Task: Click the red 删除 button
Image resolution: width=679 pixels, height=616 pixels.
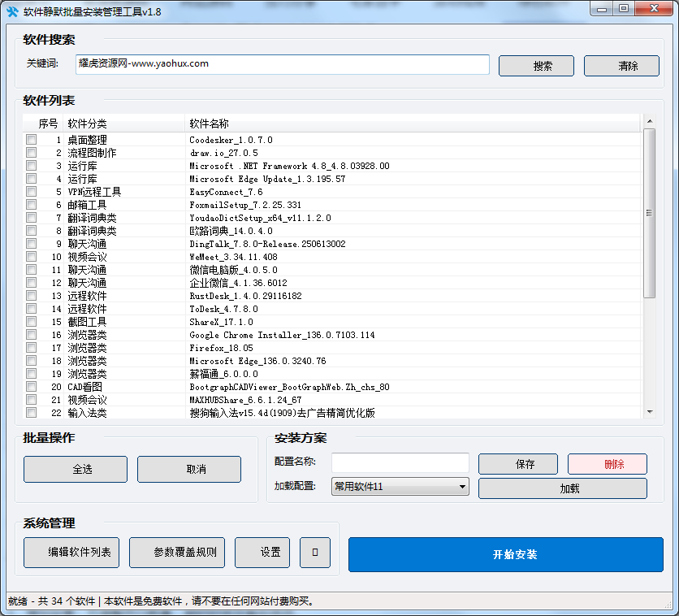Action: coord(607,464)
